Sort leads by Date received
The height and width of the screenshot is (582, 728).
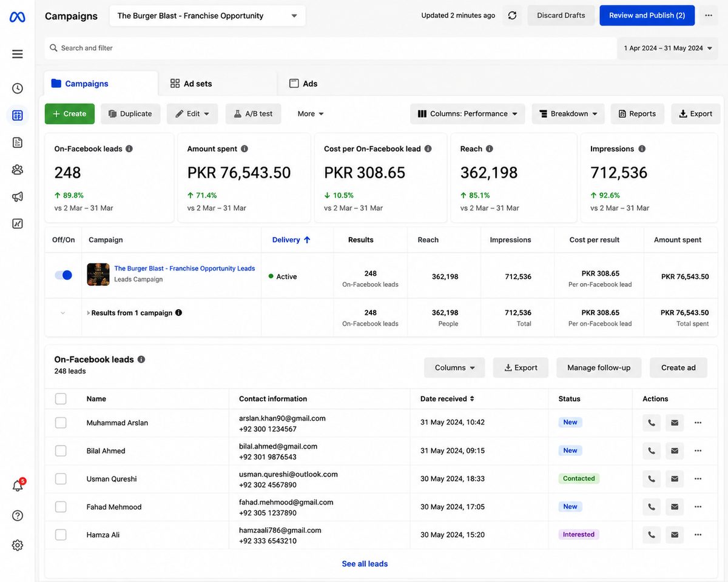tap(447, 399)
